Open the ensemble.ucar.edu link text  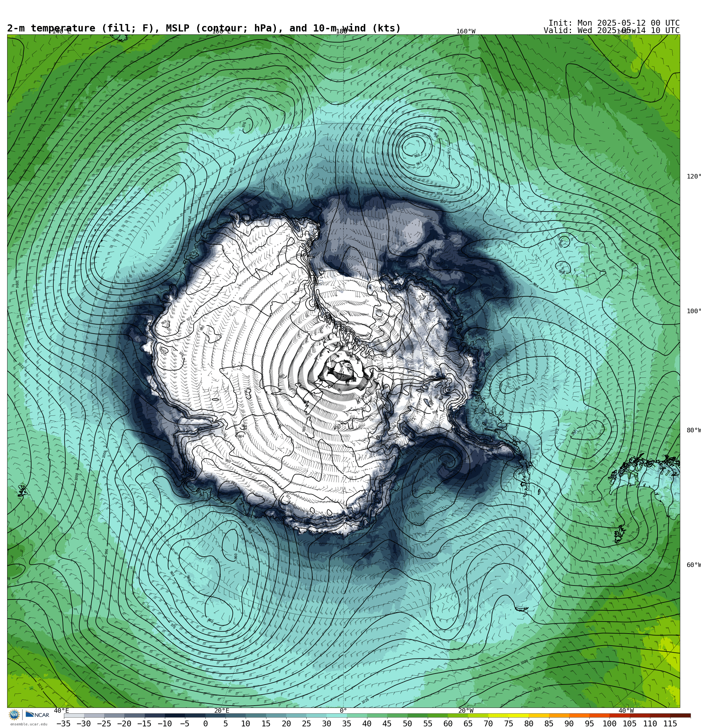coord(29,724)
